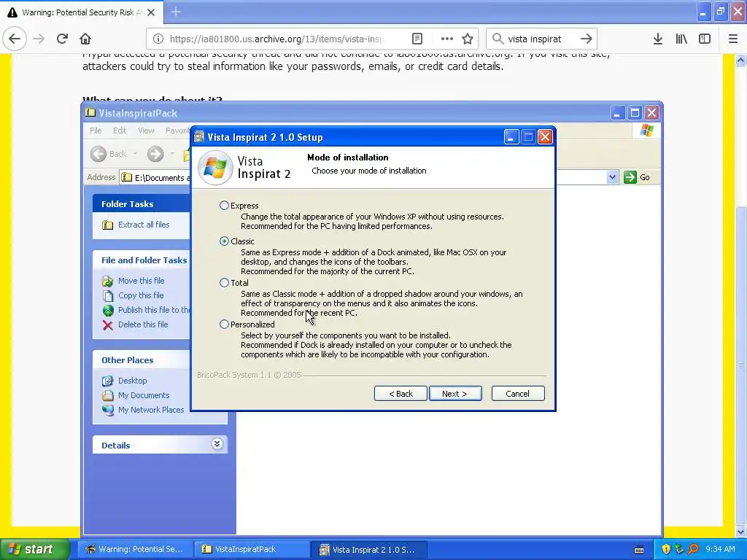The width and height of the screenshot is (747, 560).
Task: Click the on-screen keyboard tray icon
Action: (x=639, y=550)
